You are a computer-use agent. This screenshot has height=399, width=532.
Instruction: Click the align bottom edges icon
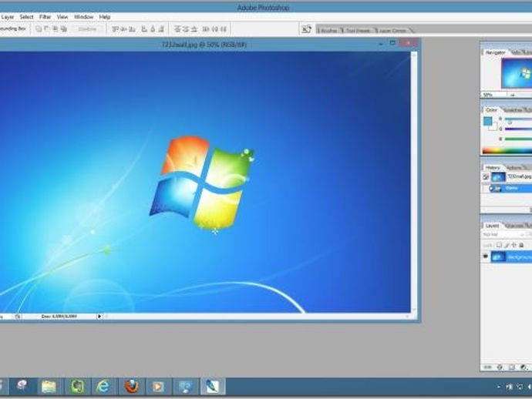(x=133, y=29)
